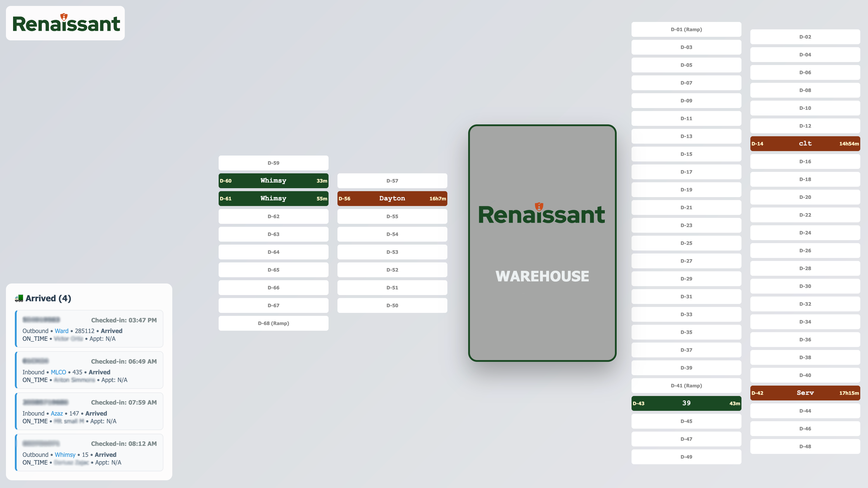Open occupied dock D-42 Serv

click(805, 393)
